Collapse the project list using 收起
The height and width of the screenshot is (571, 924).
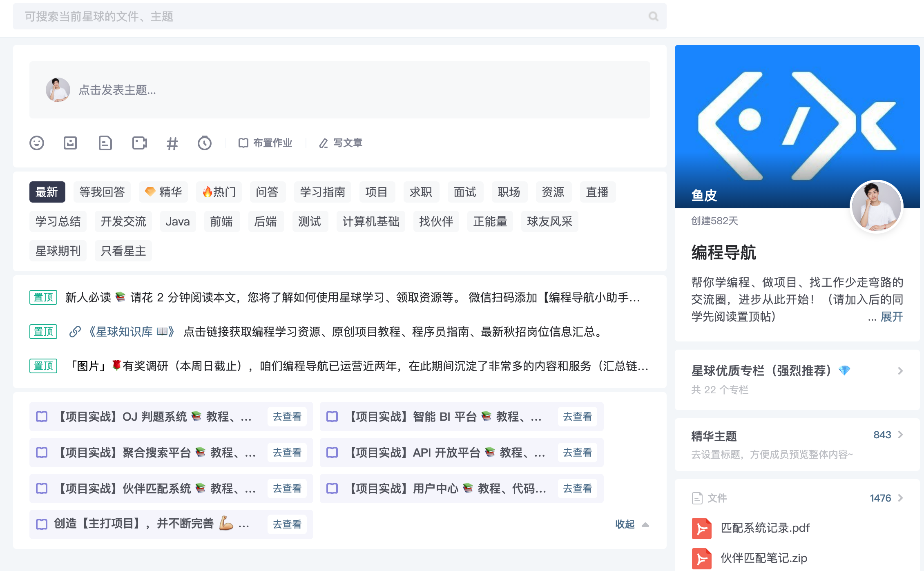[x=625, y=524]
